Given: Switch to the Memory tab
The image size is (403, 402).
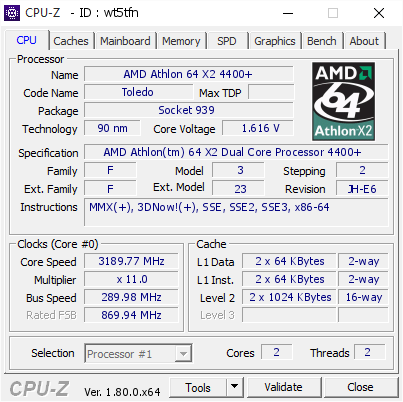Looking at the screenshot, I should pos(181,41).
